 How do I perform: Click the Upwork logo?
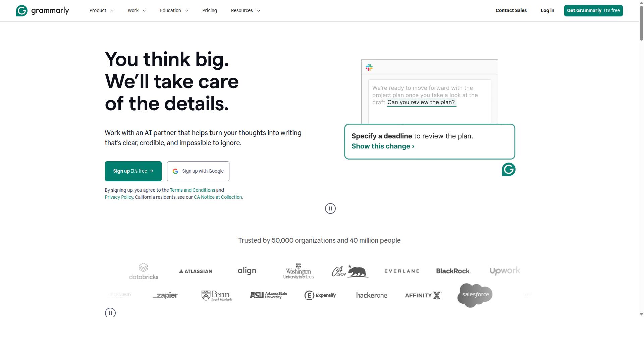505,271
